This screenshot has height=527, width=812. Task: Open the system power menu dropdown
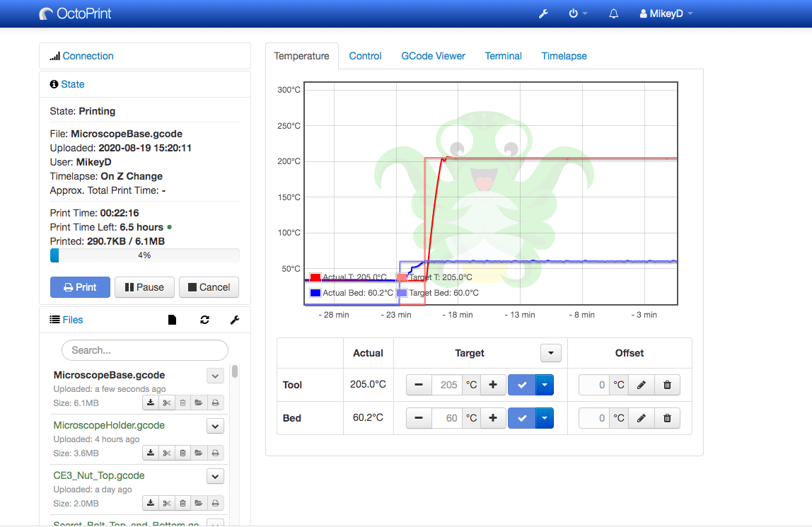[x=578, y=14]
